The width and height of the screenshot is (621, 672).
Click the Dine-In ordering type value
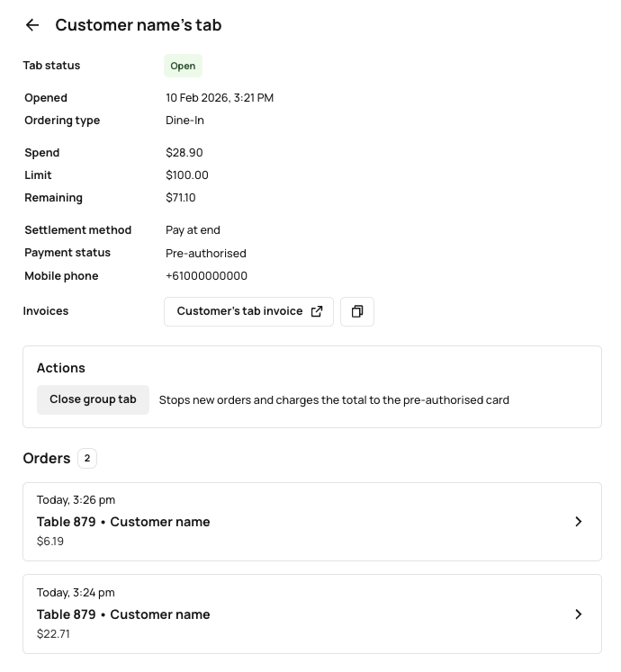[x=184, y=121]
